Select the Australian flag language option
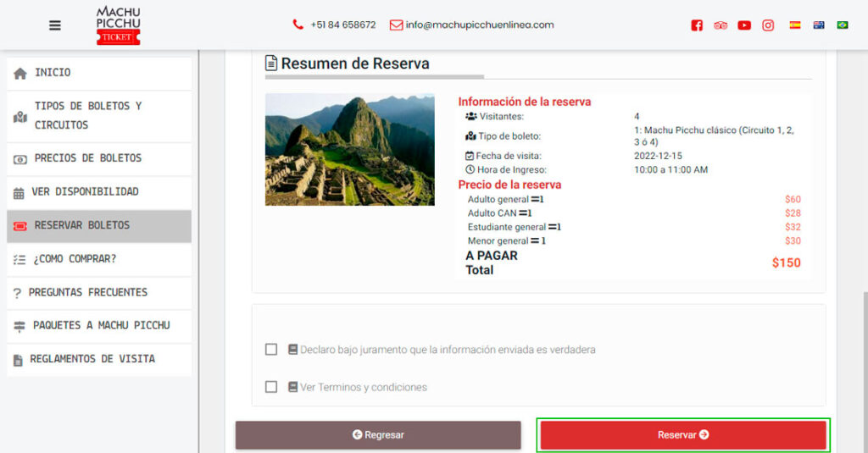This screenshot has height=453, width=868. pos(819,25)
